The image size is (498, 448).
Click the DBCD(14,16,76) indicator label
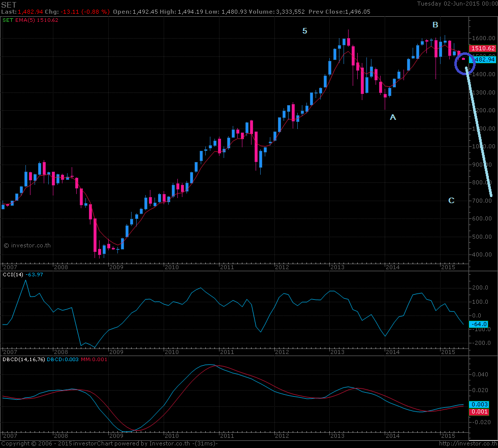click(24, 359)
